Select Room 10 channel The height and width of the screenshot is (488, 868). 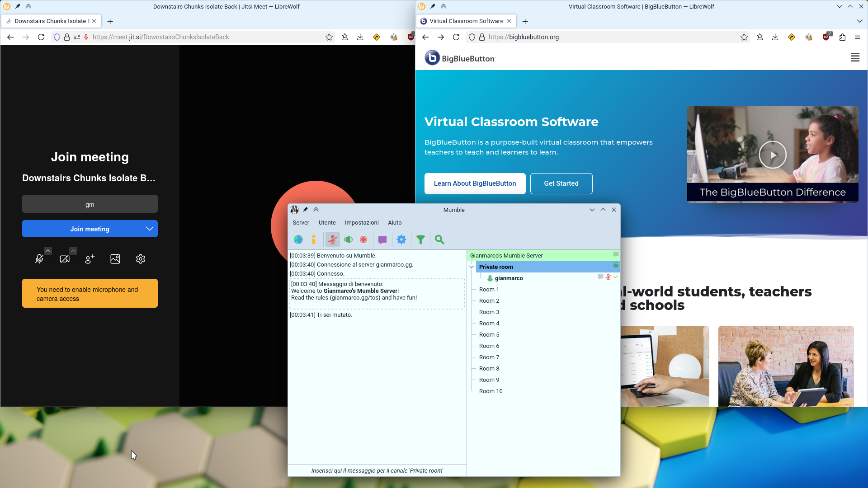(491, 391)
